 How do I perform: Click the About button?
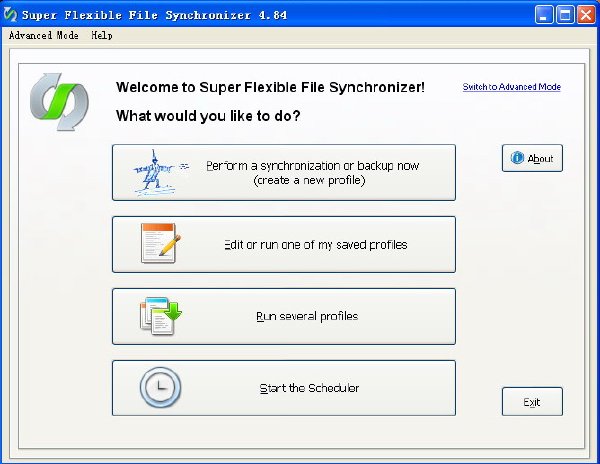point(532,158)
